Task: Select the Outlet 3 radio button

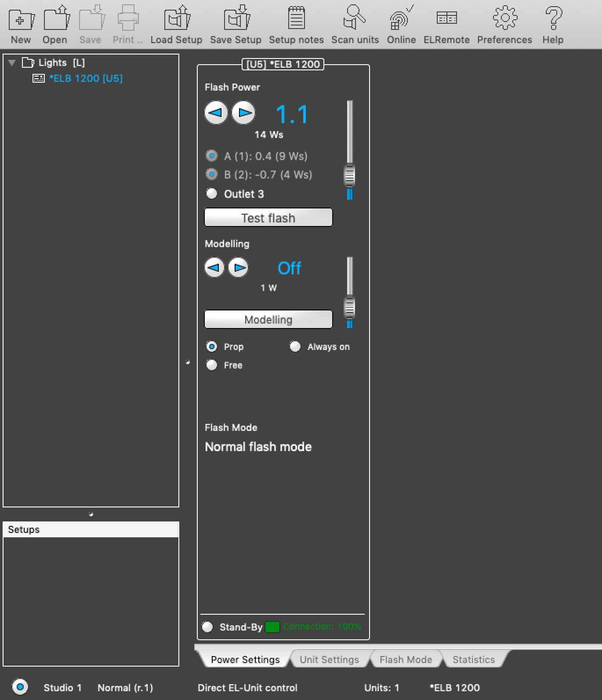Action: (212, 193)
